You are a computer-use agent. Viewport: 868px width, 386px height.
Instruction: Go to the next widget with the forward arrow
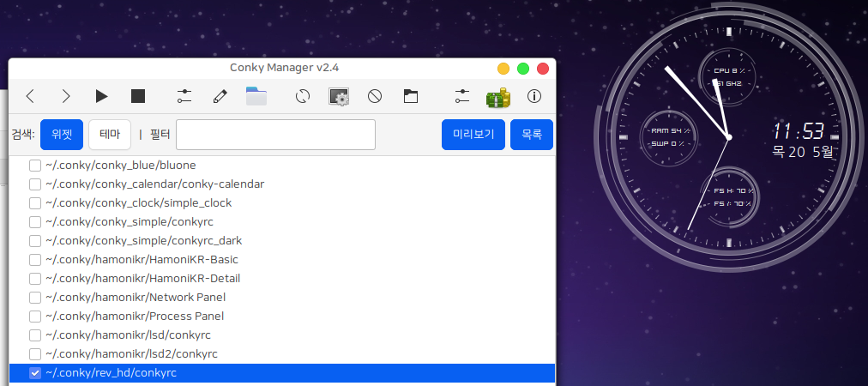click(x=66, y=96)
